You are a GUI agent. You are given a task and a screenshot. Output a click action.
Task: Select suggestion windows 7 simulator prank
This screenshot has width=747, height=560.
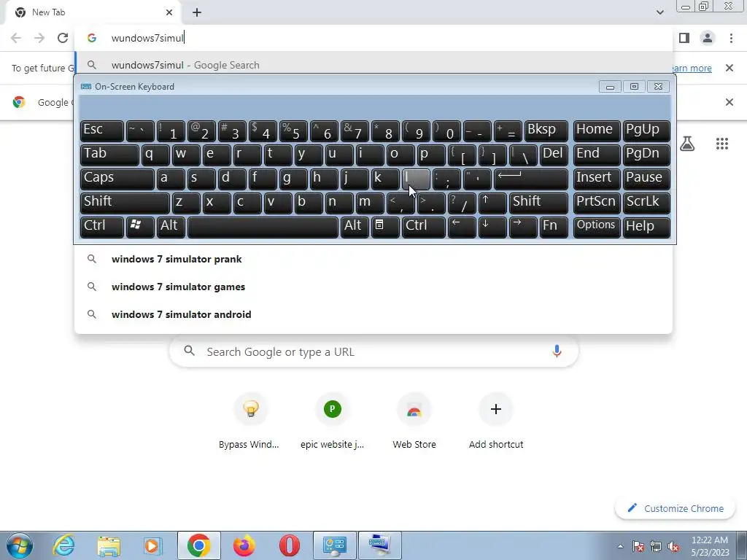tap(373, 259)
